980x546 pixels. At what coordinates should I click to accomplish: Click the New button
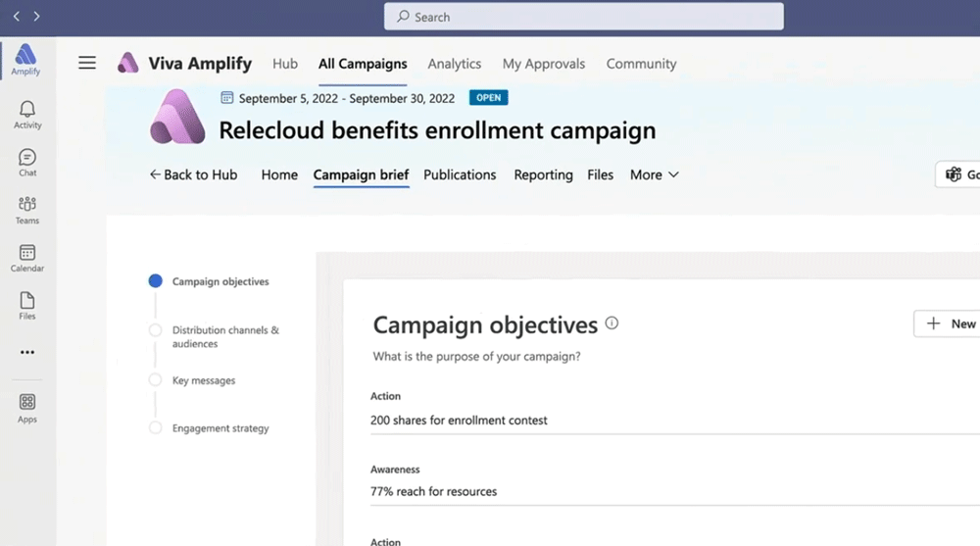948,323
